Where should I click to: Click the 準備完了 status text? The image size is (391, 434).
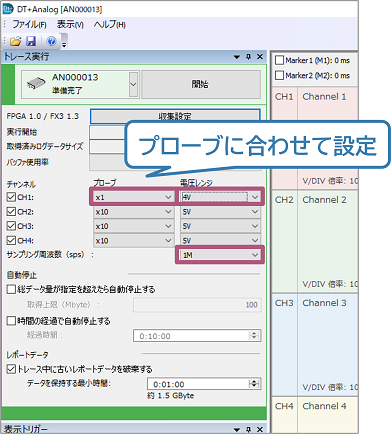click(x=67, y=90)
